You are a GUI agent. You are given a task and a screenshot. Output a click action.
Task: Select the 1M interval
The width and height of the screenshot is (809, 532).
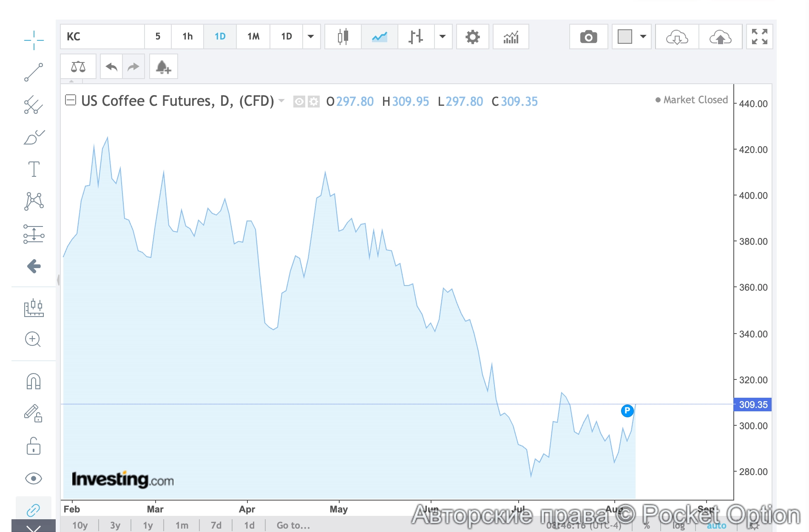pos(253,37)
